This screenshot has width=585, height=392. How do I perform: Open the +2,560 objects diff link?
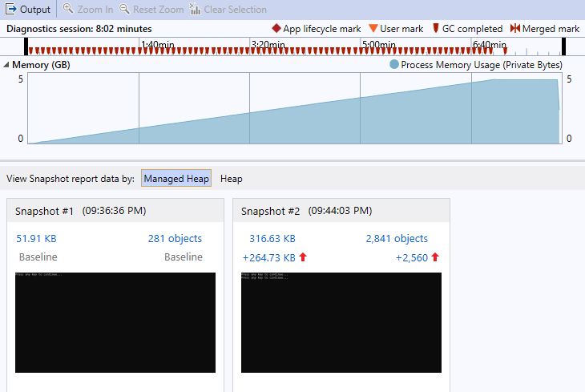click(412, 257)
